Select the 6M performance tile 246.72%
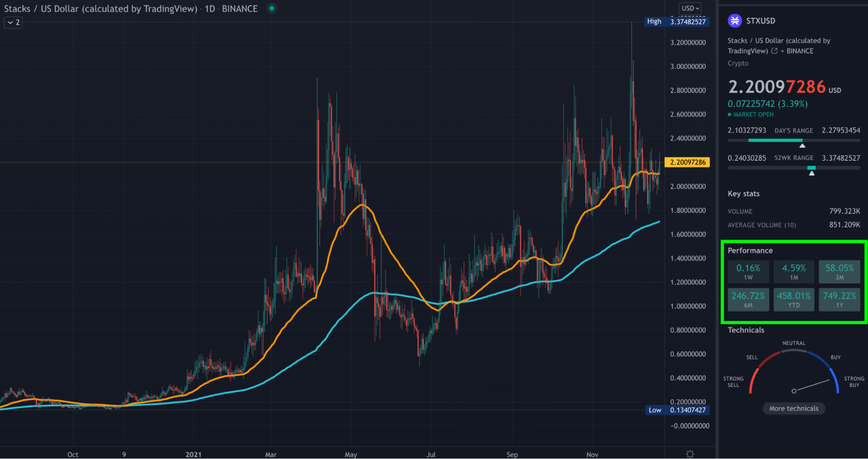 (x=748, y=299)
